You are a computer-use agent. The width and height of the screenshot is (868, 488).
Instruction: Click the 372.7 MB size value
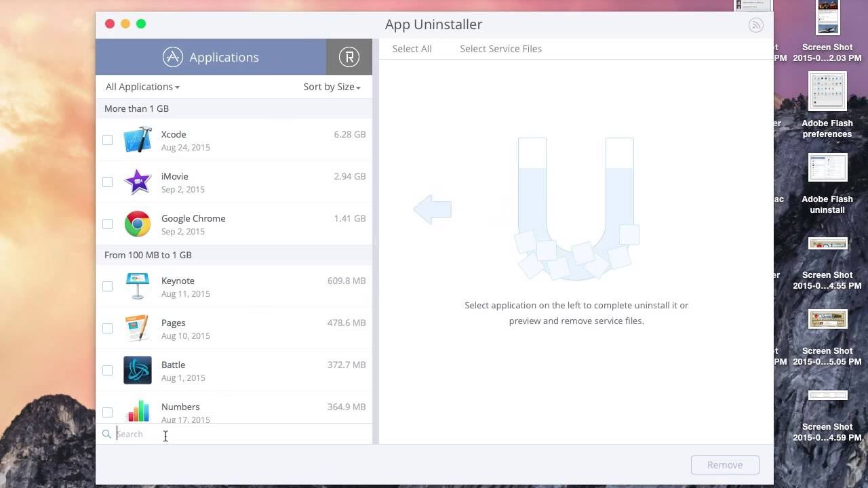click(347, 365)
